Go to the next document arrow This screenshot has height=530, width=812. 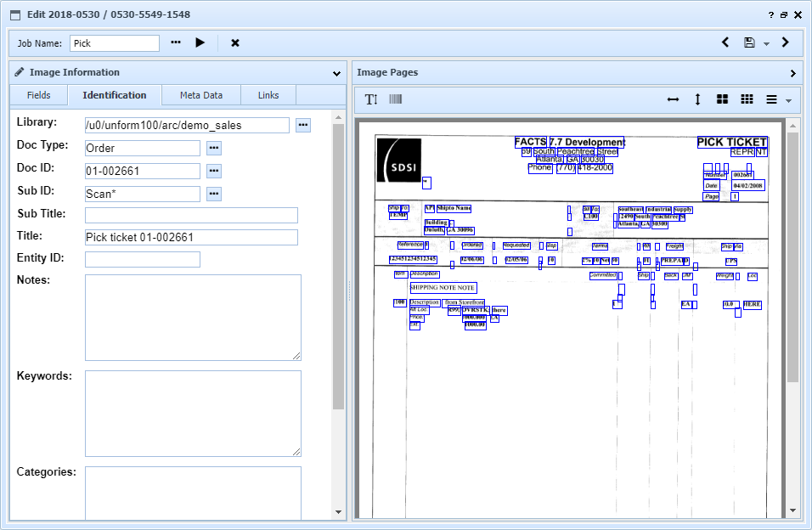(786, 42)
